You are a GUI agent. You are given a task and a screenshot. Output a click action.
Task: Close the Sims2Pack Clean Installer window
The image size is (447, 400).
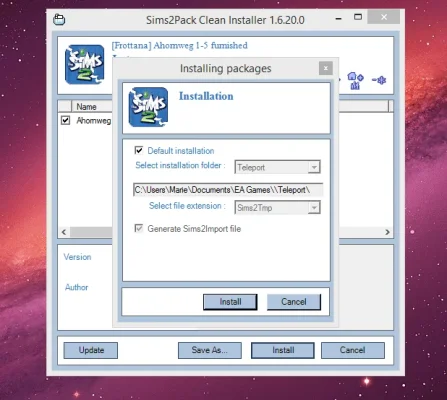[x=384, y=17]
